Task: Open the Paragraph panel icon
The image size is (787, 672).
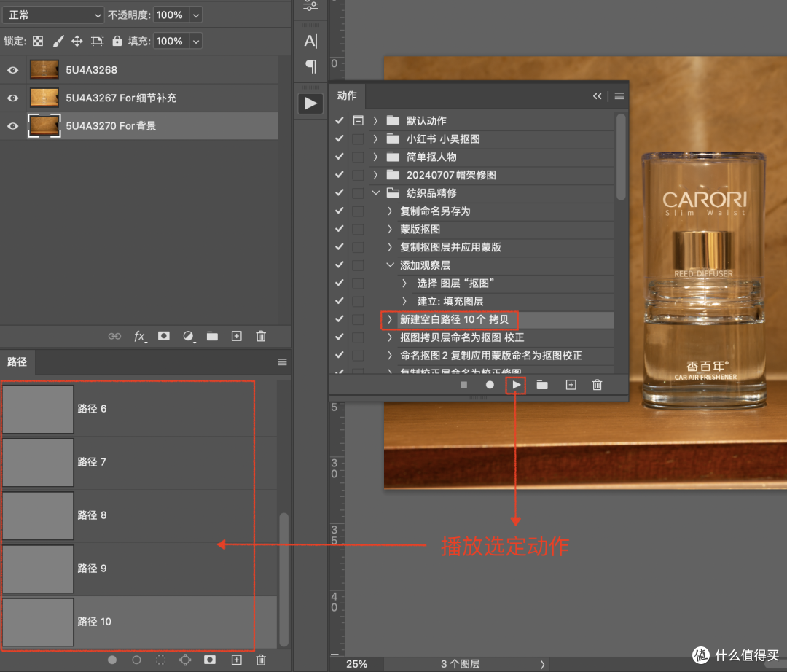Action: pos(310,66)
